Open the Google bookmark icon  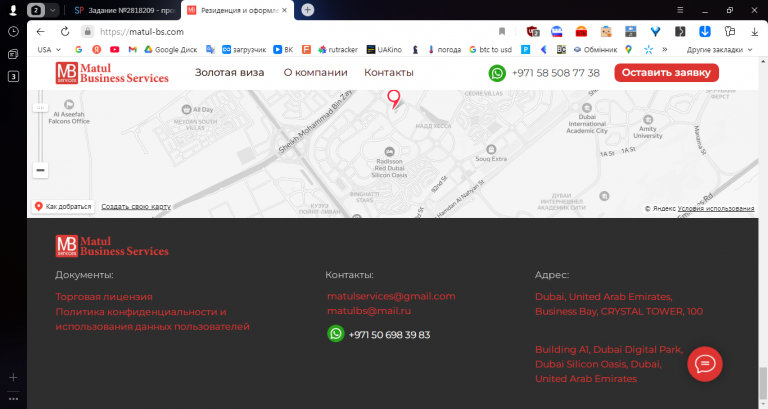[78, 49]
